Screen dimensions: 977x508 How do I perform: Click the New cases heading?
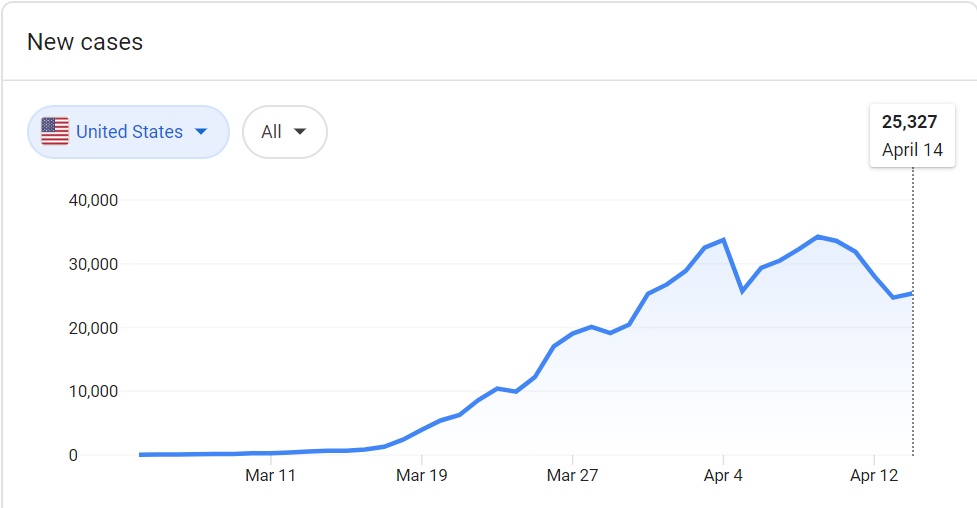click(85, 42)
